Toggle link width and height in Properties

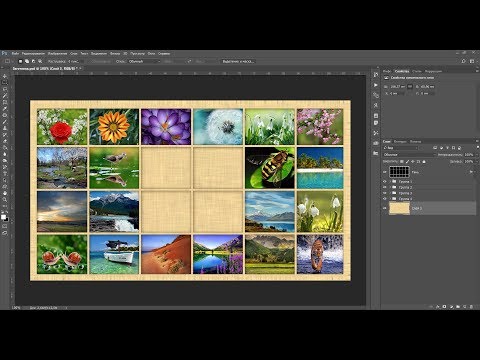pyautogui.click(x=410, y=86)
